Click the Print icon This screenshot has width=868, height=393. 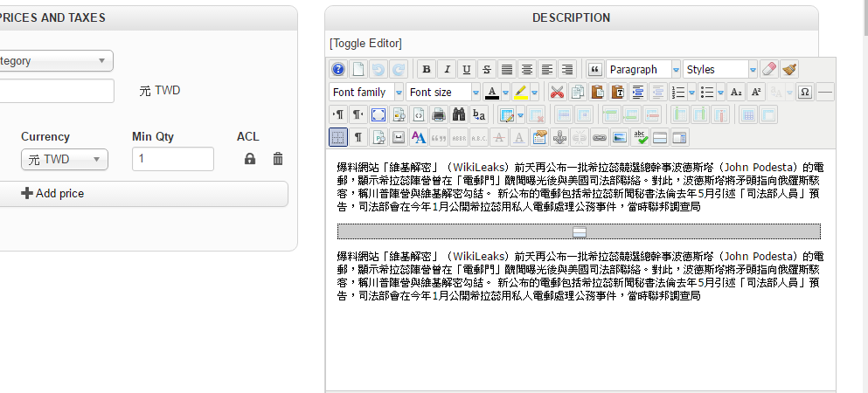click(x=439, y=114)
